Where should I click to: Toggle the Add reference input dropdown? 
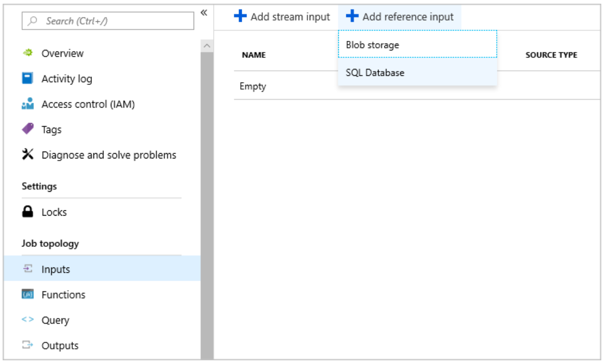pyautogui.click(x=400, y=17)
